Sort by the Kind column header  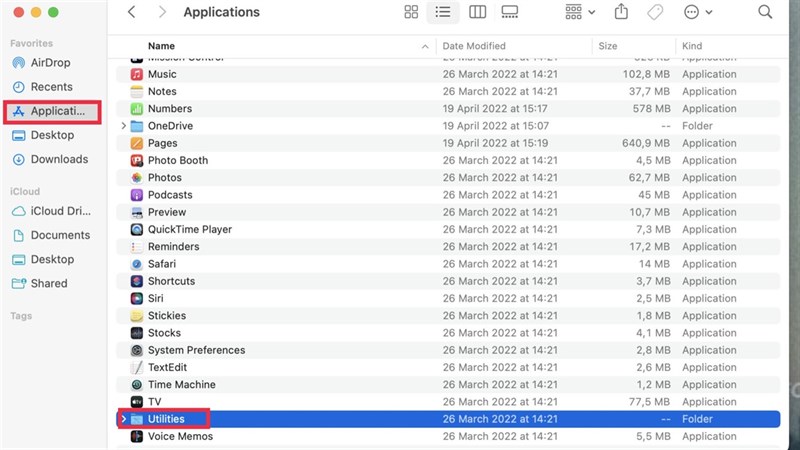[x=692, y=46]
